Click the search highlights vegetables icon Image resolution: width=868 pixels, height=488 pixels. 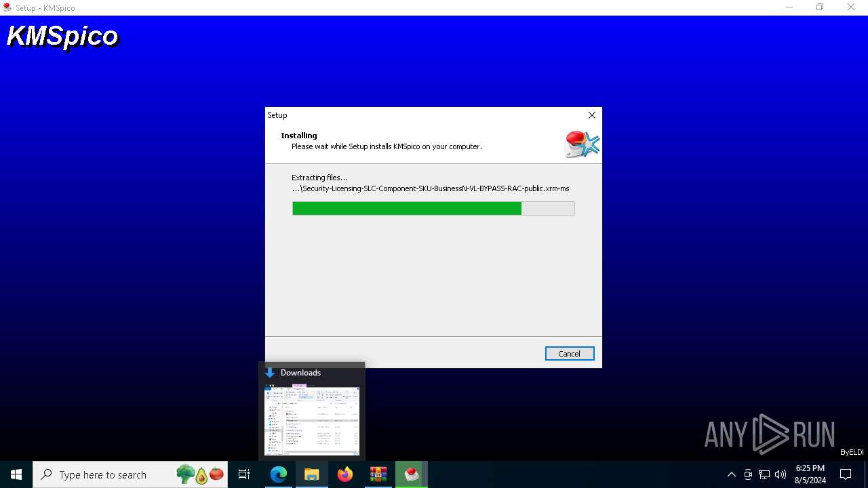click(200, 474)
